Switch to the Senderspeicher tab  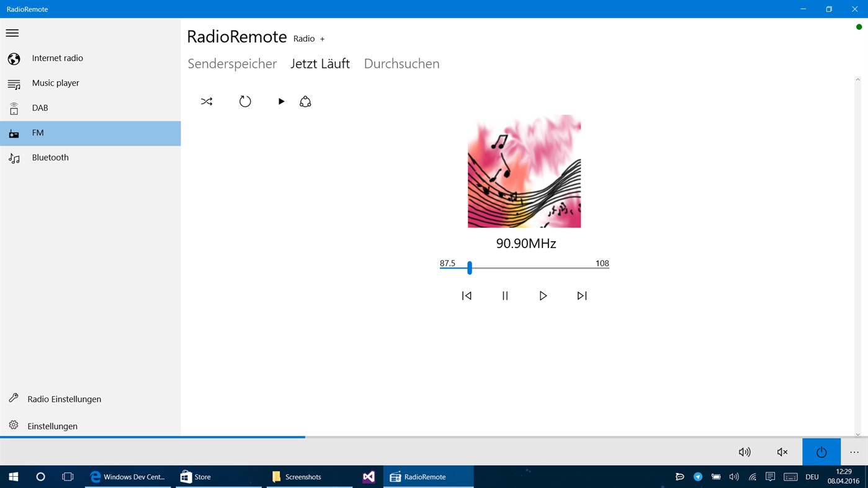(232, 63)
